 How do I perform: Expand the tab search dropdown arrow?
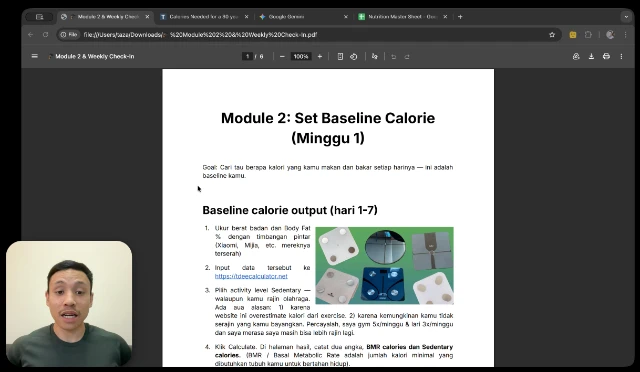pos(626,17)
